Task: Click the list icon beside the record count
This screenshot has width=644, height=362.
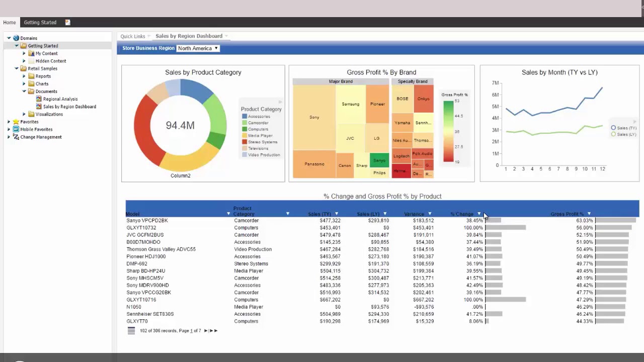Action: 131,331
